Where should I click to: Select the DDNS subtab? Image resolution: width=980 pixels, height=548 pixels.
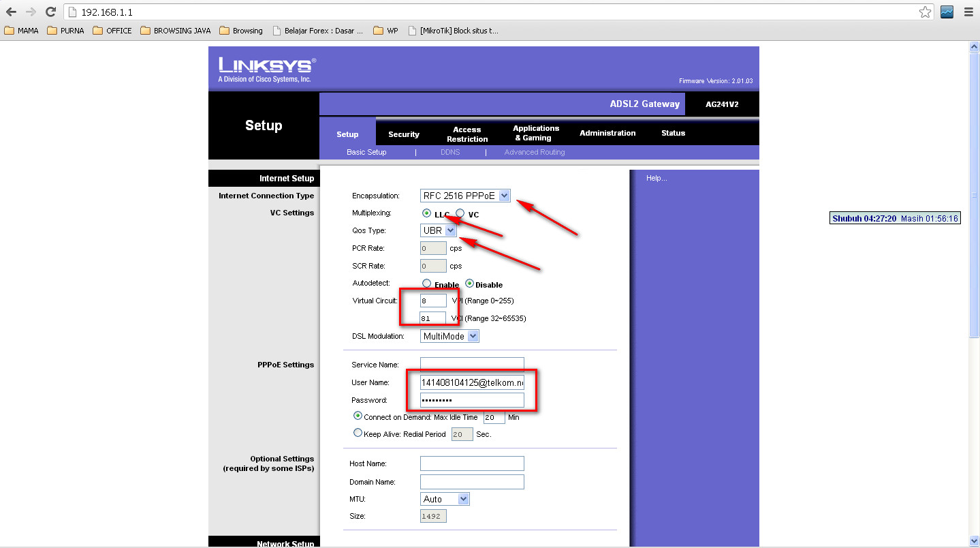point(450,152)
